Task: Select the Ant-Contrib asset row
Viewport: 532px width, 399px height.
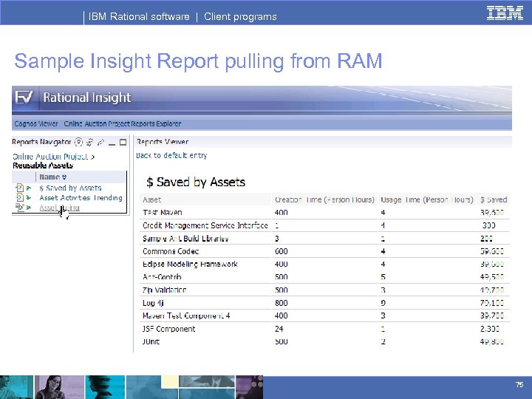Action: click(x=324, y=277)
